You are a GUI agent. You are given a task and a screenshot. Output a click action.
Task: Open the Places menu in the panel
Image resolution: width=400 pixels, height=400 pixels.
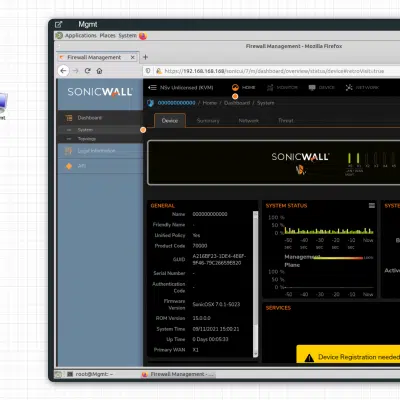(107, 35)
